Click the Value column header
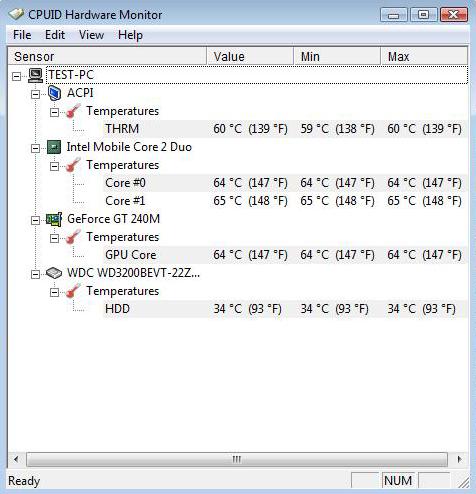Image resolution: width=476 pixels, height=494 pixels. [250, 56]
